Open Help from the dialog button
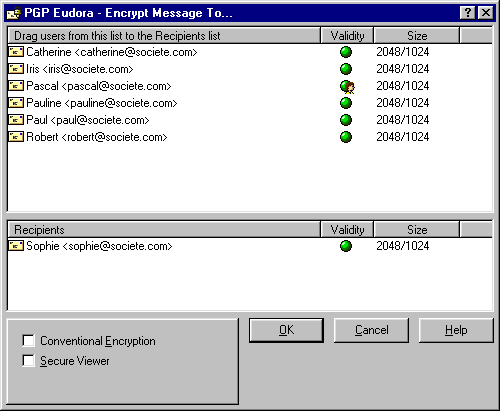 tap(456, 330)
